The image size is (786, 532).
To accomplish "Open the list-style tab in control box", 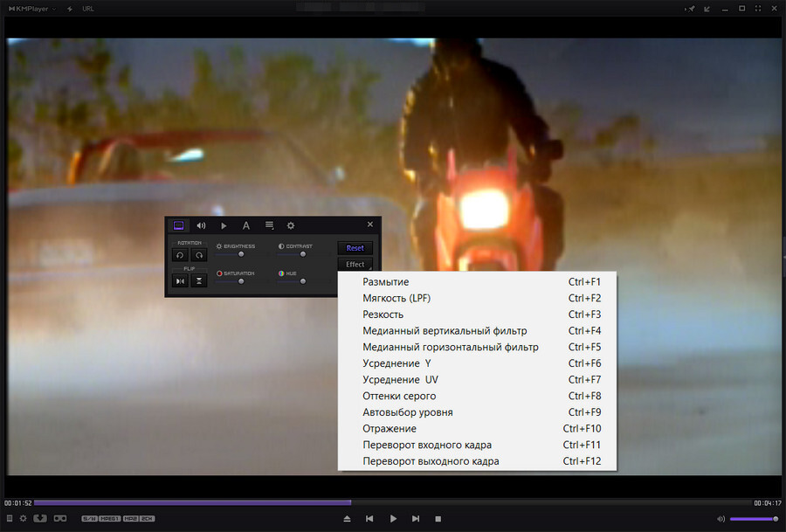I will [x=269, y=225].
